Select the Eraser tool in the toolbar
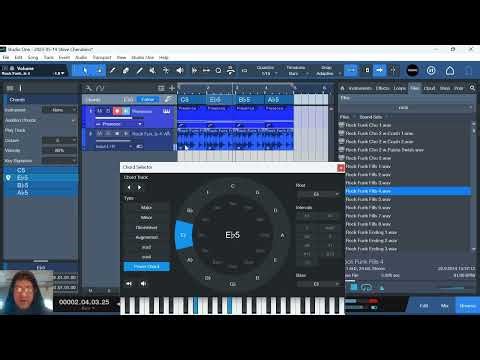 point(126,70)
